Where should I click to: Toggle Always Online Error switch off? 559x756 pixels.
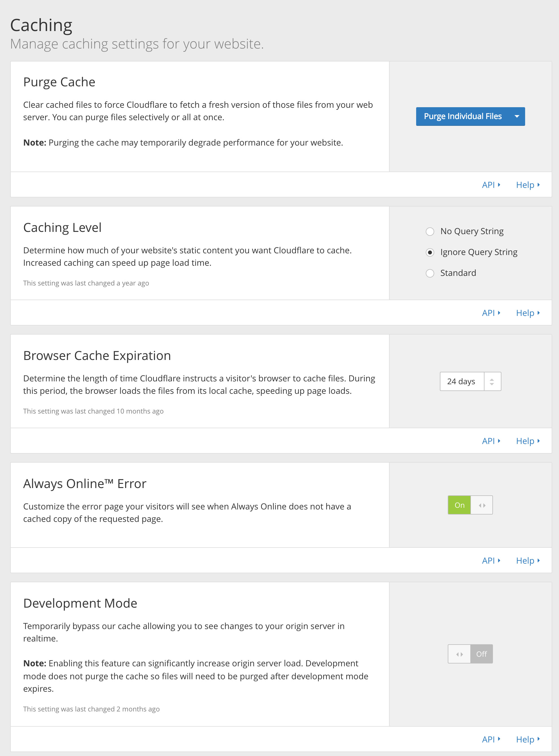470,505
